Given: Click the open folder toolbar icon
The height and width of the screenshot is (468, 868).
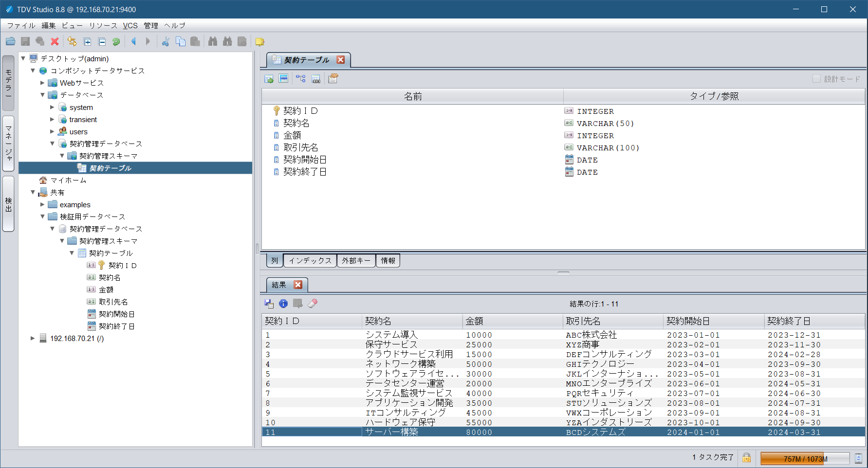Looking at the screenshot, I should click(x=11, y=42).
